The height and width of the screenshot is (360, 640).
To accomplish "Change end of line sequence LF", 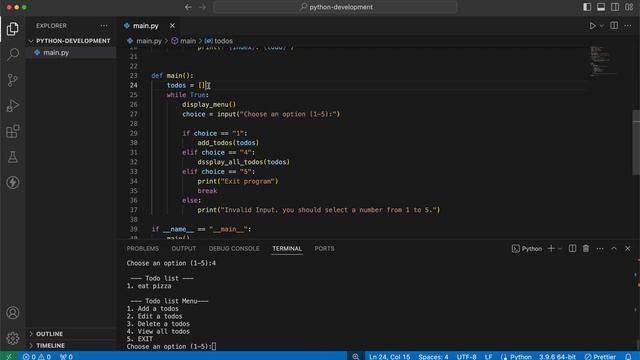I will point(488,356).
